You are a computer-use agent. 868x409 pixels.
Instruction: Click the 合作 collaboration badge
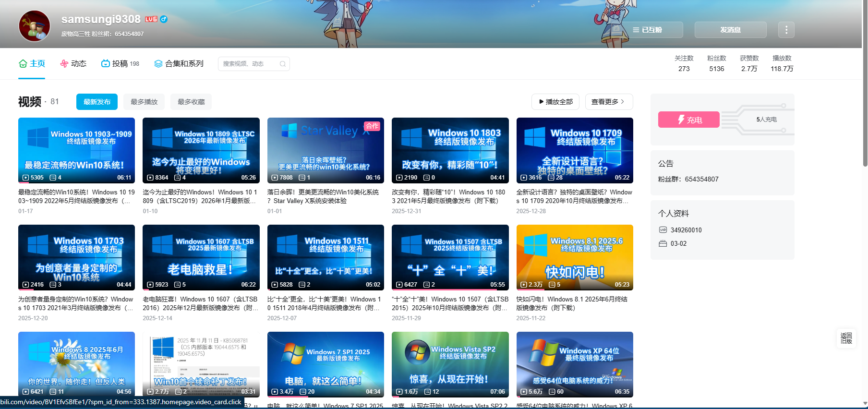372,126
